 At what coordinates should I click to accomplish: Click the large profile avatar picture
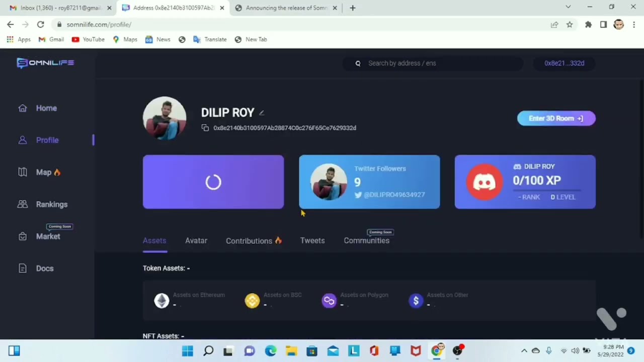pyautogui.click(x=165, y=118)
